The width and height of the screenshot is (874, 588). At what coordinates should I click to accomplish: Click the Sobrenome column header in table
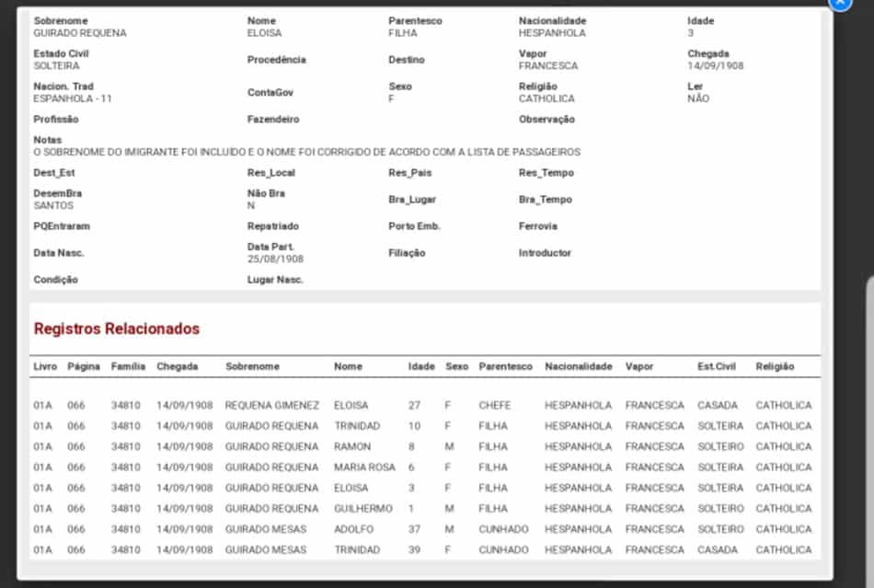(x=252, y=366)
